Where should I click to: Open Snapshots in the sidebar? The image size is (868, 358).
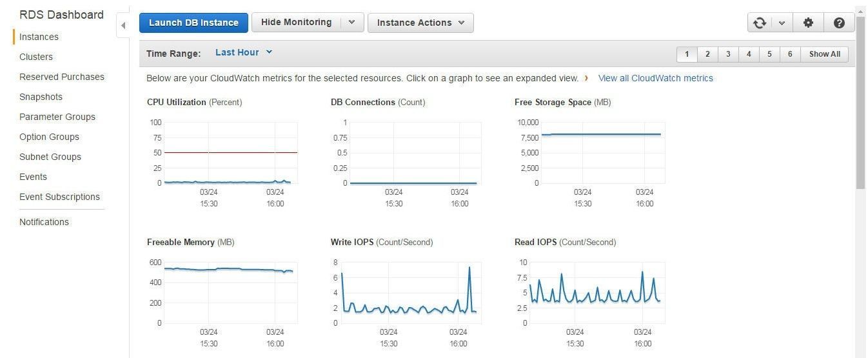pyautogui.click(x=41, y=97)
